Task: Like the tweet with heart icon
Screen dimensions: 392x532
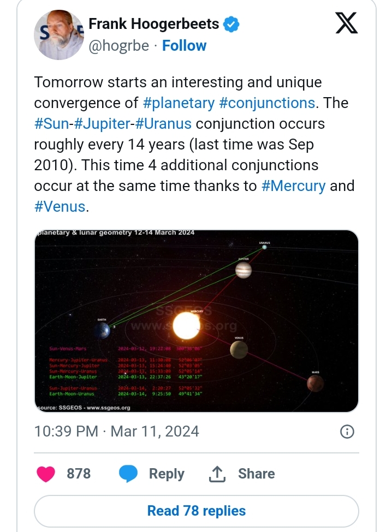Action: pyautogui.click(x=46, y=474)
